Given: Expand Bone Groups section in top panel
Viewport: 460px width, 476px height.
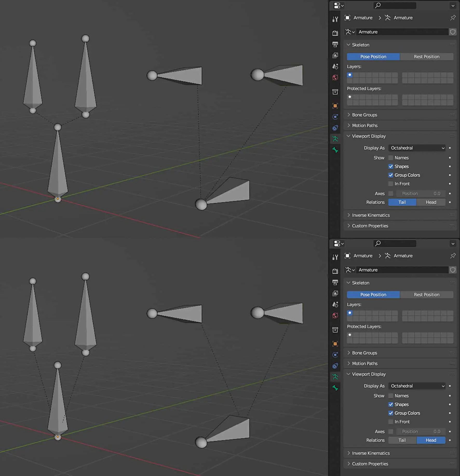Looking at the screenshot, I should (x=364, y=115).
